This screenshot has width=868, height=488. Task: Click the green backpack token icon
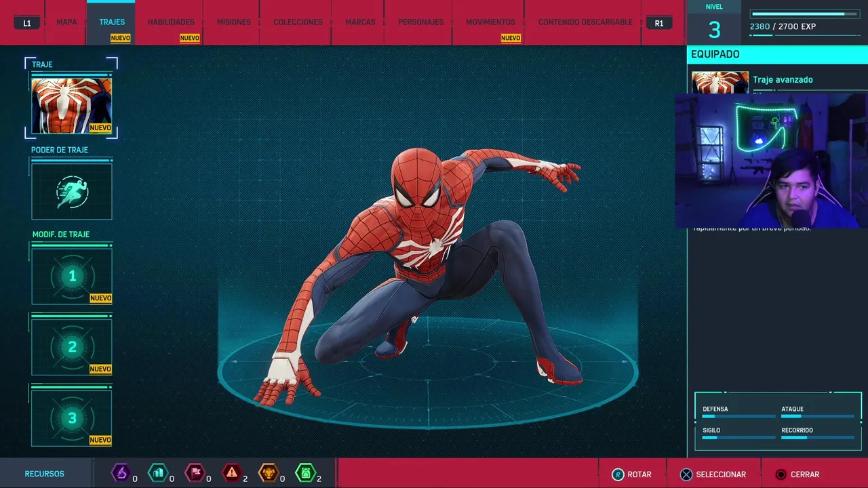tap(306, 472)
